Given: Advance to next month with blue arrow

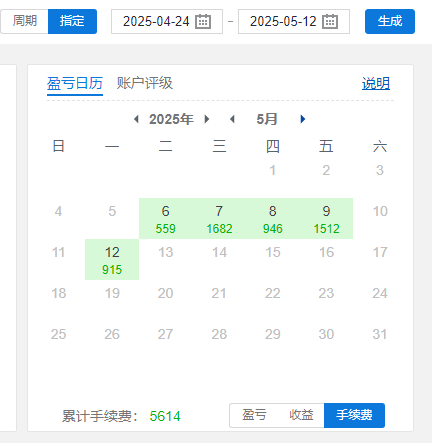Looking at the screenshot, I should (303, 119).
